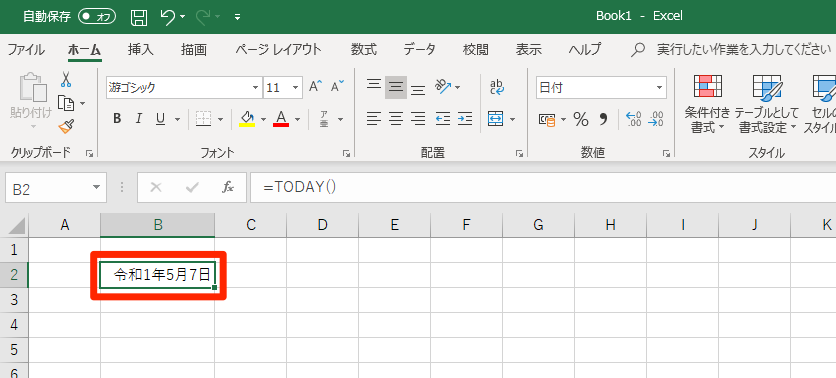Image resolution: width=836 pixels, height=378 pixels.
Task: Toggle the AutoSave switch
Action: pos(97,17)
